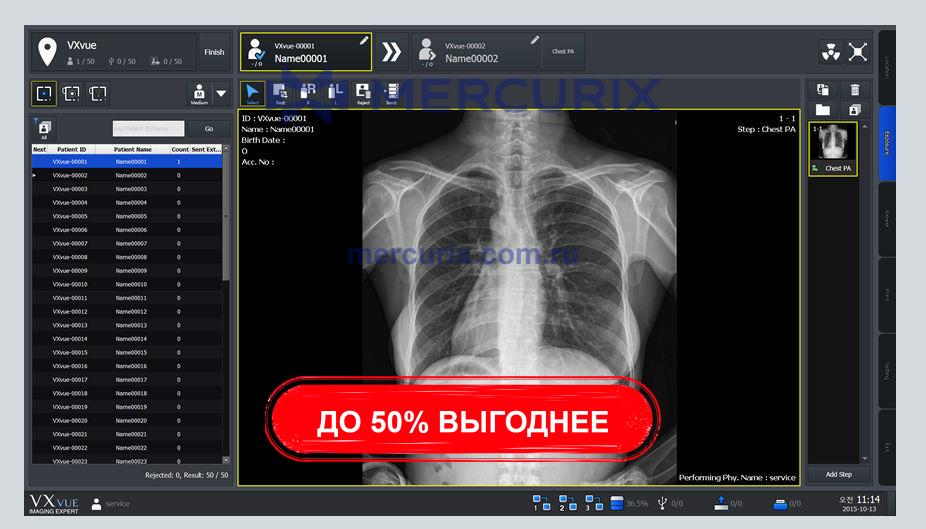Image resolution: width=926 pixels, height=529 pixels.
Task: Click the Add Step button
Action: pyautogui.click(x=839, y=474)
